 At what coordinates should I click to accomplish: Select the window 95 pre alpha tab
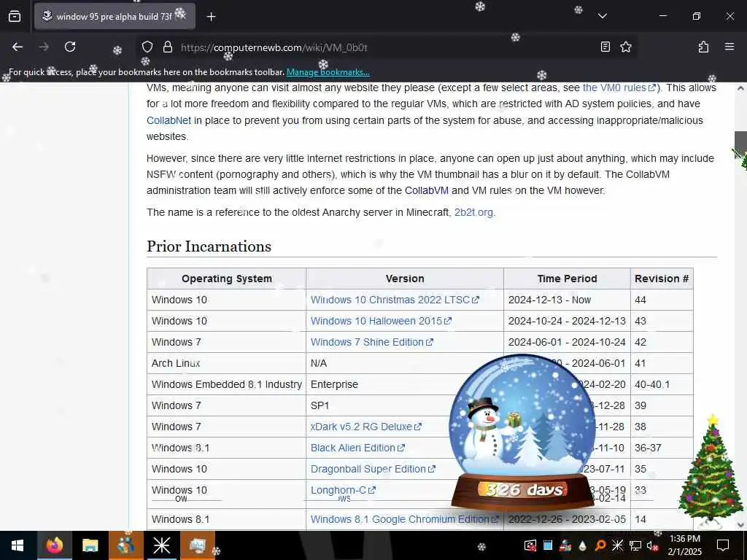point(115,16)
